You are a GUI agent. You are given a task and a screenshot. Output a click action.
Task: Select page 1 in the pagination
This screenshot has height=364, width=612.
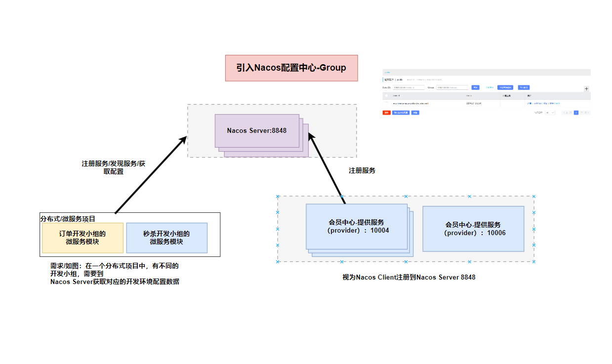tap(576, 113)
